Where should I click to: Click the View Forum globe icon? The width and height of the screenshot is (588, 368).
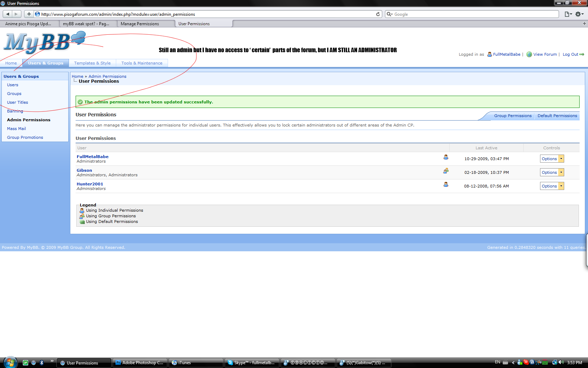click(529, 54)
